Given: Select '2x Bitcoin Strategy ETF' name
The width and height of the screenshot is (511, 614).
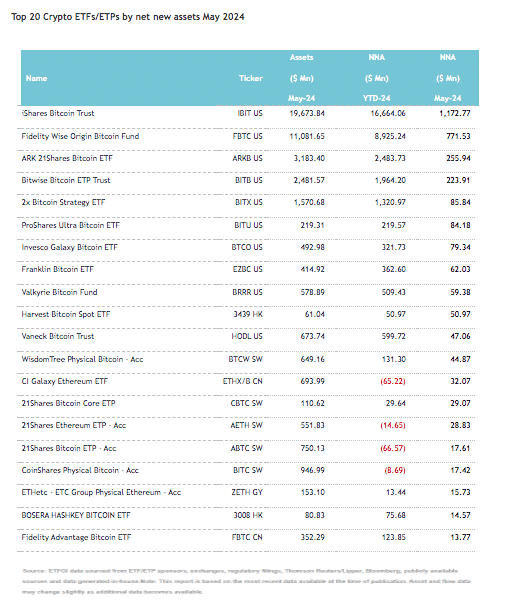Looking at the screenshot, I should pos(63,202).
